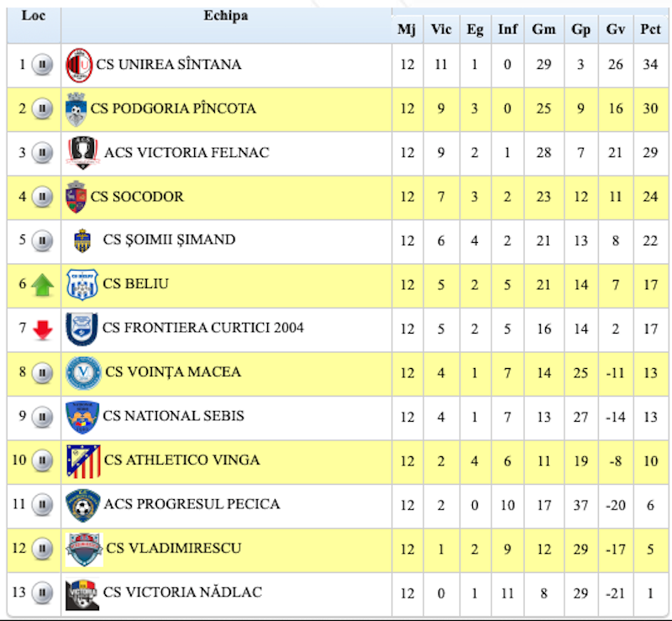Click the ACS Victoria Felnac club badge
Screen dimensions: 672x621
coord(83,153)
